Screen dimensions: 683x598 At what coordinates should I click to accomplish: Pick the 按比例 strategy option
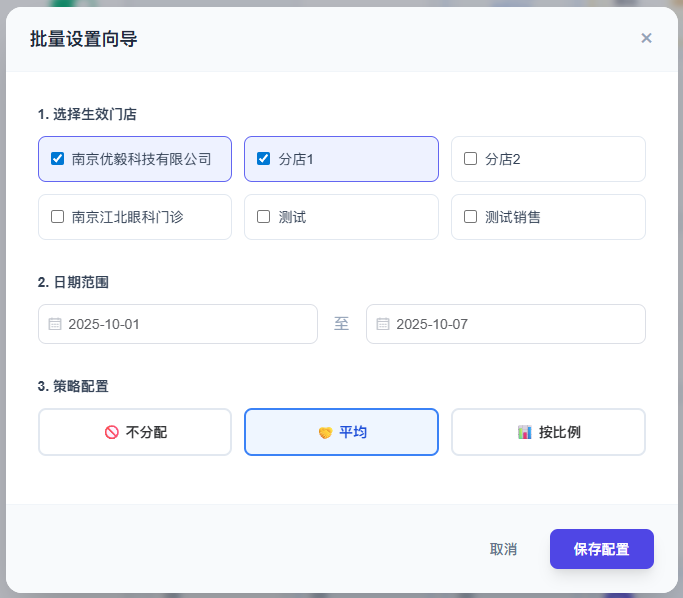pyautogui.click(x=548, y=432)
